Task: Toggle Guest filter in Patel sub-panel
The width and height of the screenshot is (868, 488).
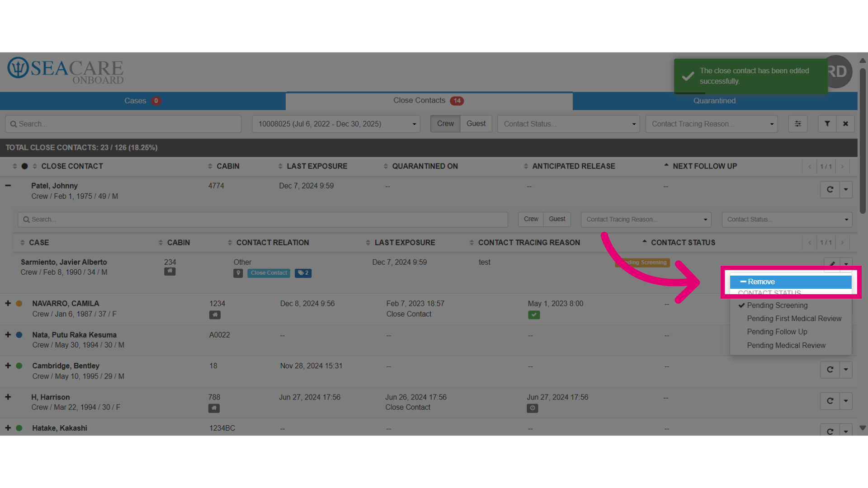Action: pyautogui.click(x=557, y=219)
